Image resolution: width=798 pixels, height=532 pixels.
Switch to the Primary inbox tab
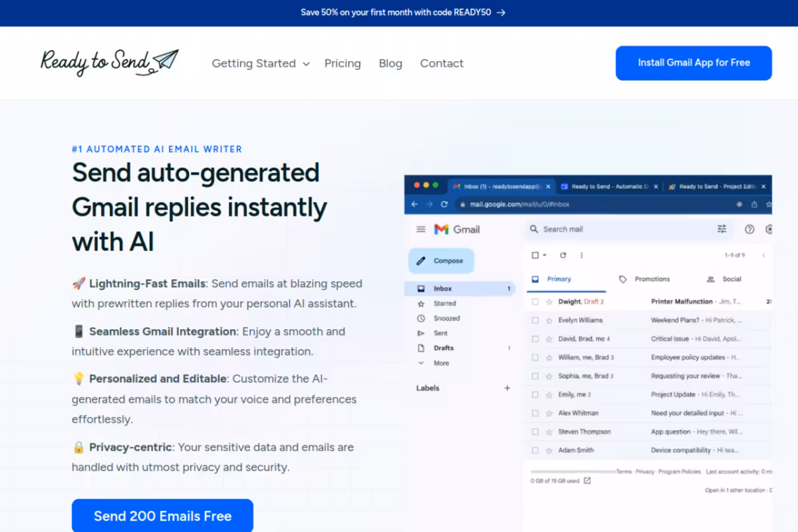[x=566, y=279]
